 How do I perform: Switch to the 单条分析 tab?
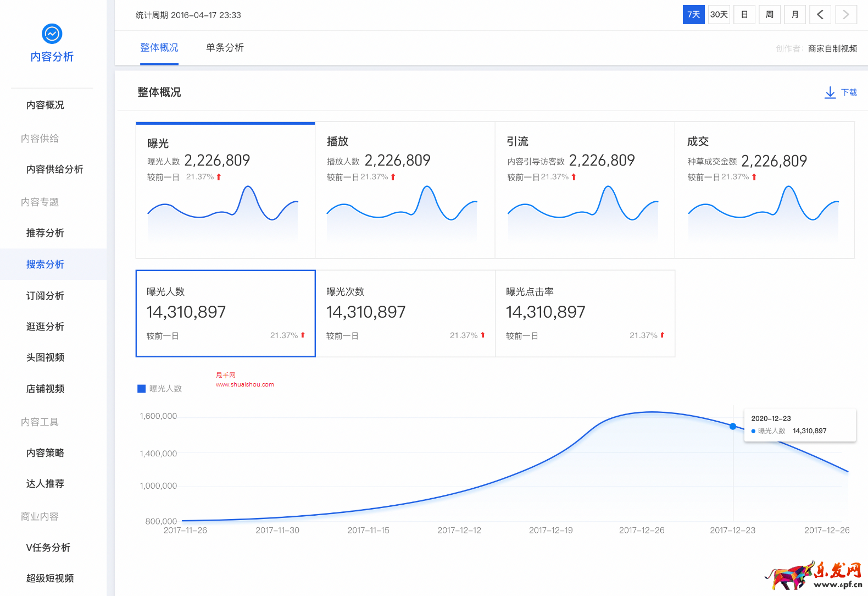click(x=225, y=48)
